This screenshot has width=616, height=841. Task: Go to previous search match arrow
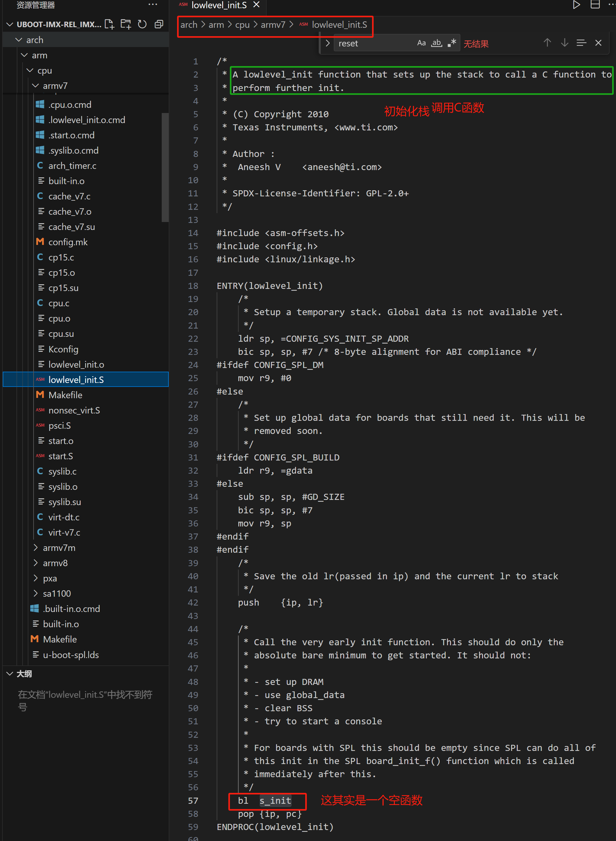point(547,43)
